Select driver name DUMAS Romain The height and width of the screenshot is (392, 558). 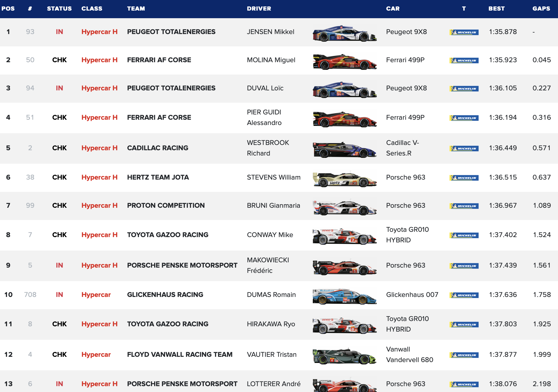[x=271, y=295]
